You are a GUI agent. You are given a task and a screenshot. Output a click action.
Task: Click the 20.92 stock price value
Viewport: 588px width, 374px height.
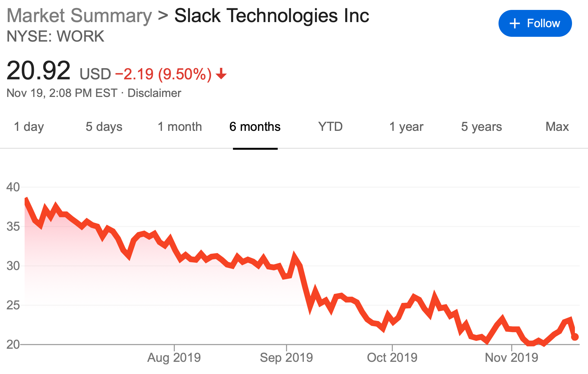38,71
